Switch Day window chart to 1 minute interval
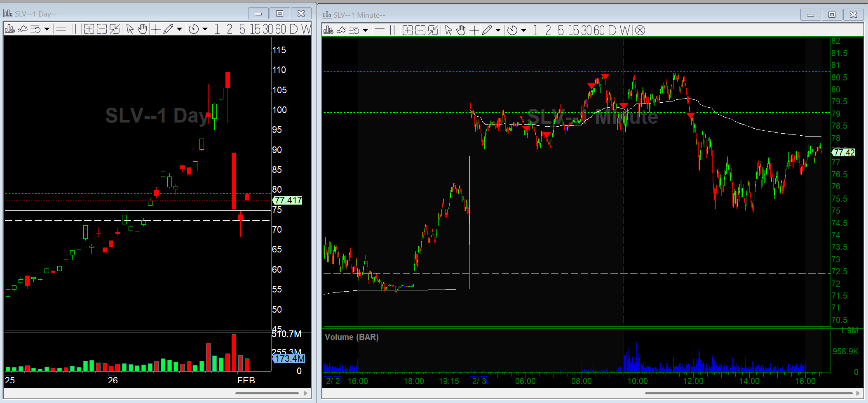Image resolution: width=868 pixels, height=403 pixels. pos(217,29)
